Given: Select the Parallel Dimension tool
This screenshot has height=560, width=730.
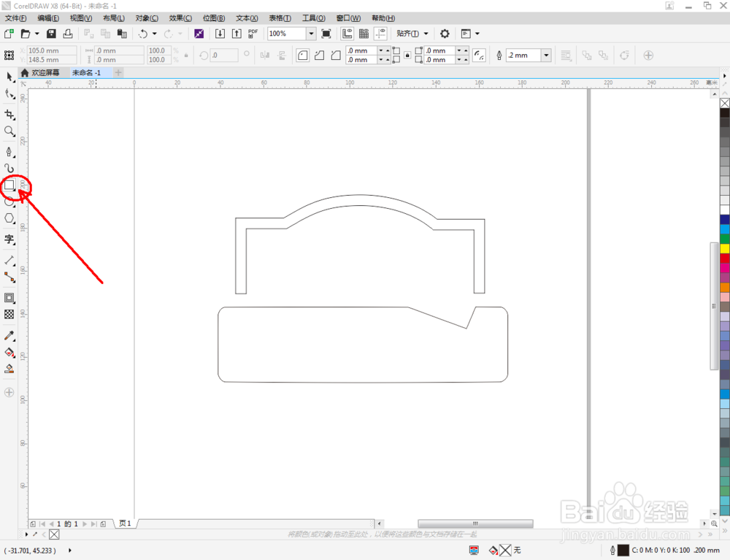Looking at the screenshot, I should pos(9,260).
